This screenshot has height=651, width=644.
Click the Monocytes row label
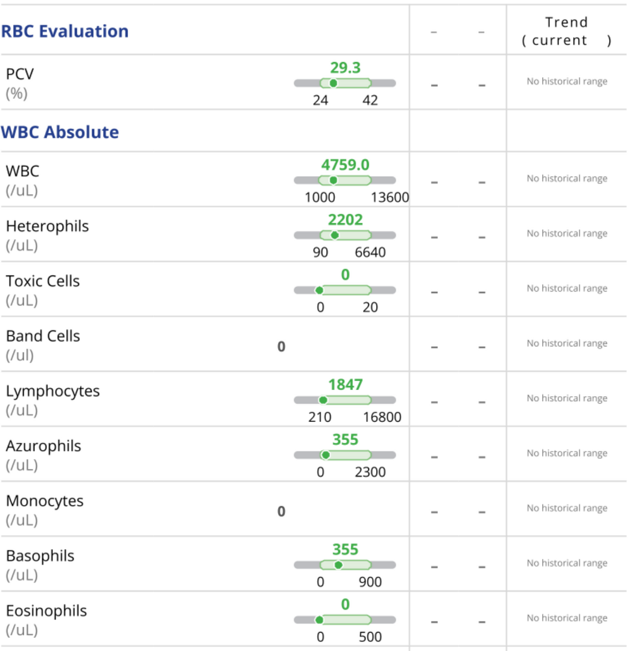pyautogui.click(x=45, y=501)
